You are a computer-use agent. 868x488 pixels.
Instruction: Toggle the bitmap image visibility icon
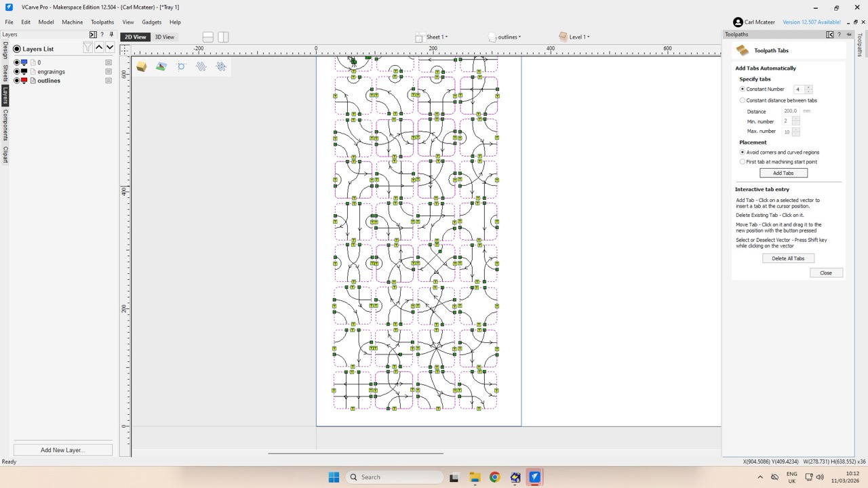tap(161, 66)
